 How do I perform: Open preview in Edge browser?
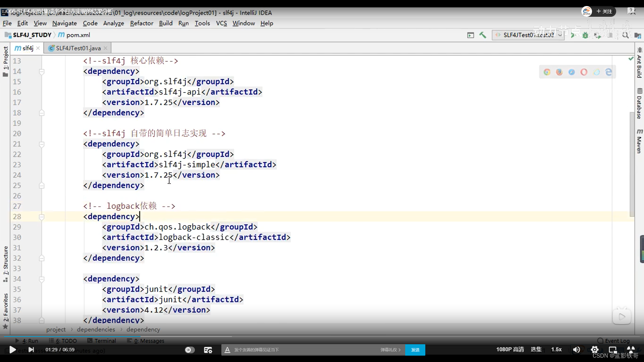tap(608, 72)
